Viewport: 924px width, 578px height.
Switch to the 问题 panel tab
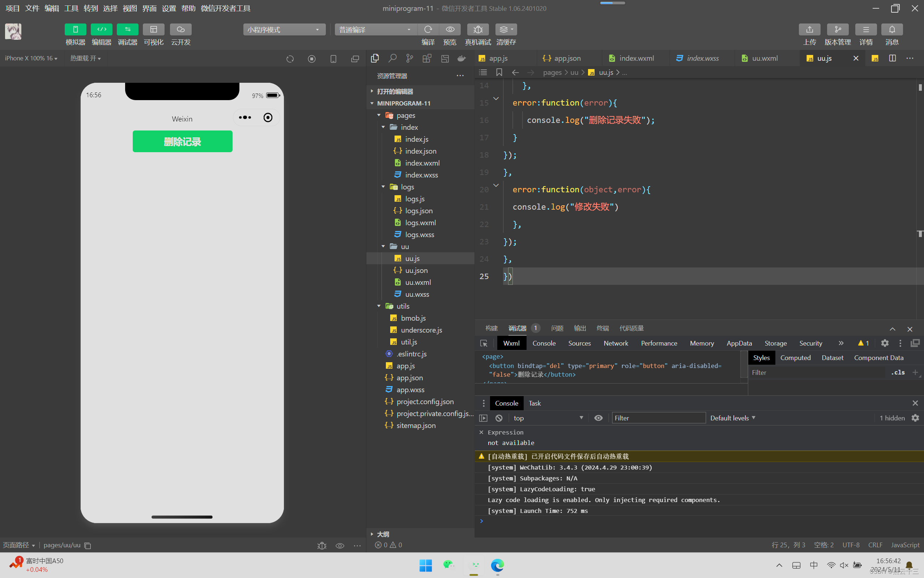557,328
